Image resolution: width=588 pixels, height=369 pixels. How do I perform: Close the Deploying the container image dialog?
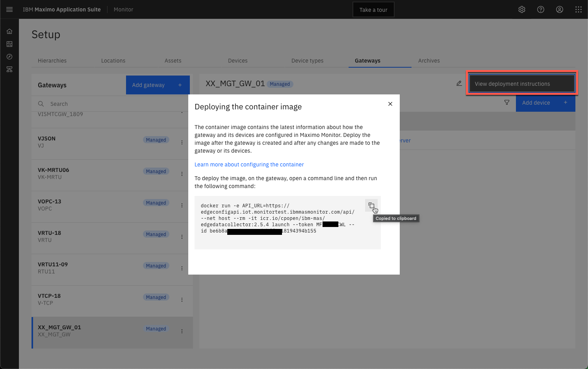pos(390,104)
